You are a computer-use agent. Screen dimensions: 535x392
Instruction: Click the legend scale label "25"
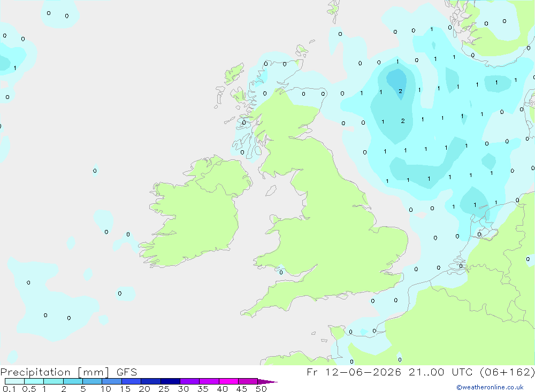click(164, 389)
